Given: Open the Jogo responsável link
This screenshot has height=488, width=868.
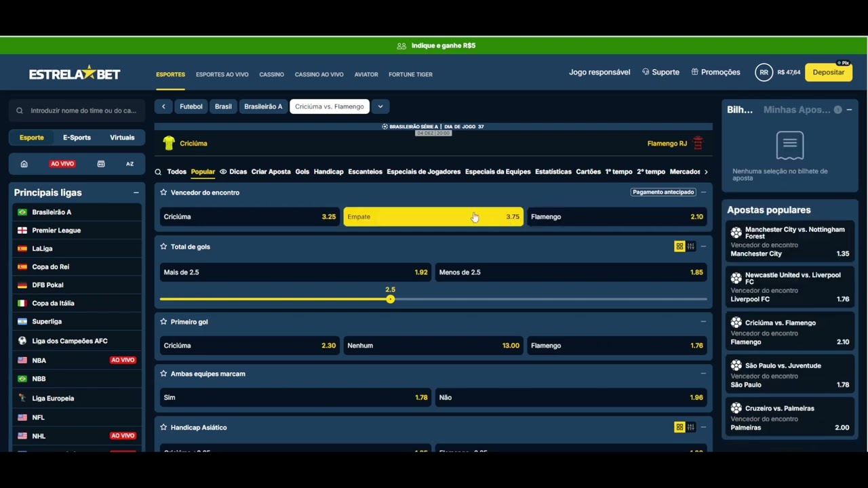Looking at the screenshot, I should click(x=599, y=73).
